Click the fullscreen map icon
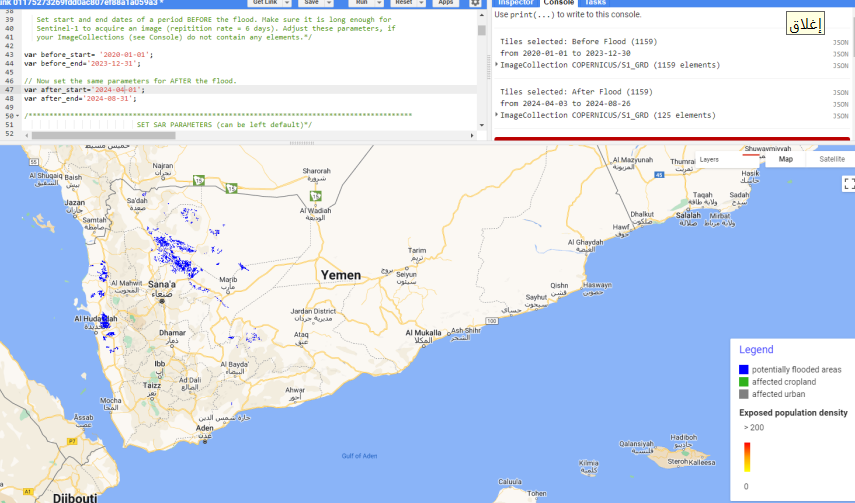The image size is (855, 503). coord(848,183)
